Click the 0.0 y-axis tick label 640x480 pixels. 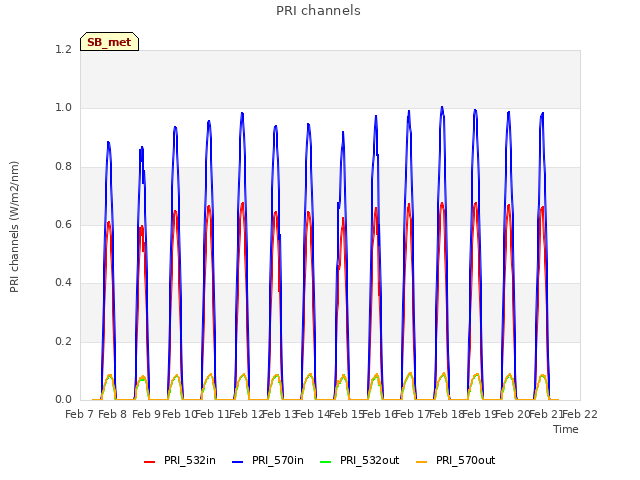click(63, 399)
